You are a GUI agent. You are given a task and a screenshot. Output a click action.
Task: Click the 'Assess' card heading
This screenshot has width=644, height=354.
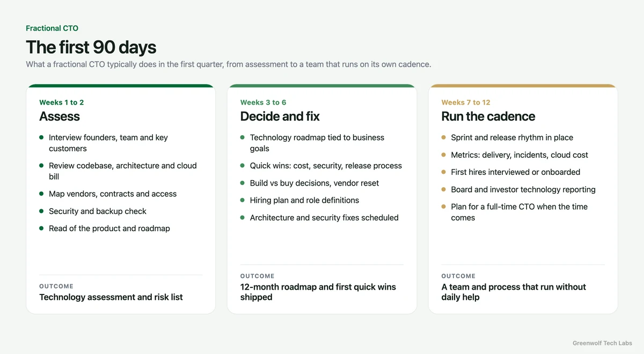pos(60,116)
